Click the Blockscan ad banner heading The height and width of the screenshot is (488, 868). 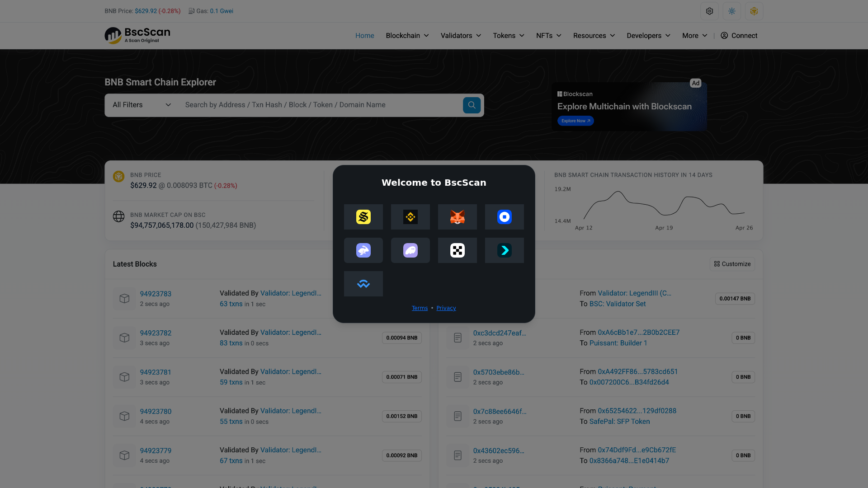[624, 107]
